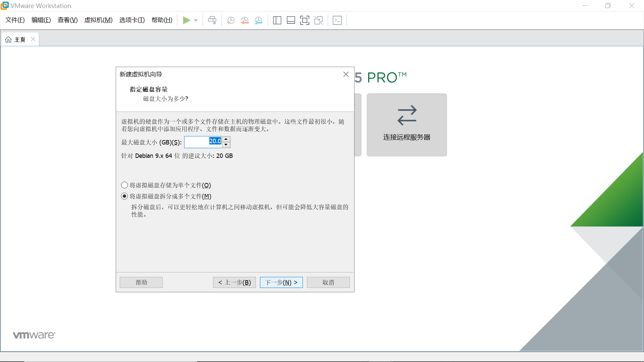
Task: Click the 下一步(N) next button
Action: tap(281, 282)
